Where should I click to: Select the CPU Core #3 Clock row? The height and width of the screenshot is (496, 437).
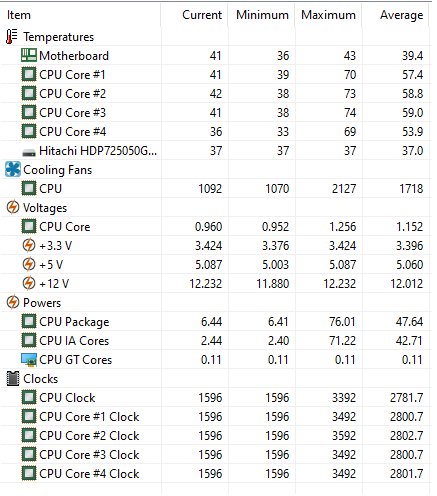click(215, 454)
